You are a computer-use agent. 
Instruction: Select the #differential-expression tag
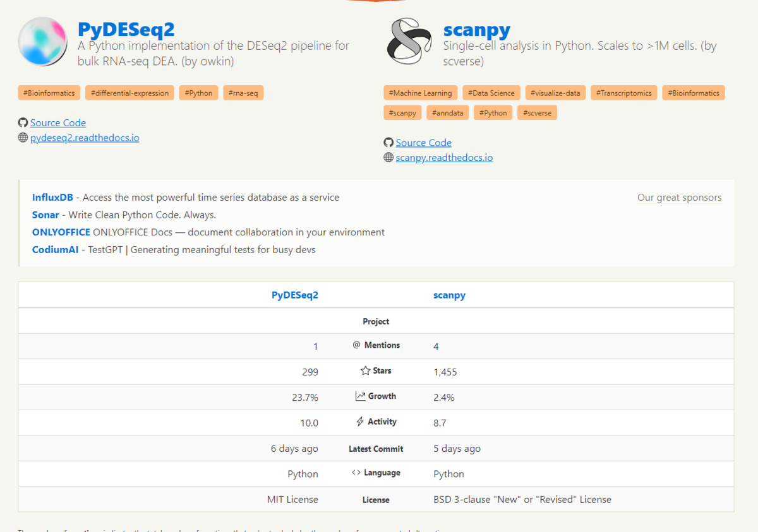[129, 93]
